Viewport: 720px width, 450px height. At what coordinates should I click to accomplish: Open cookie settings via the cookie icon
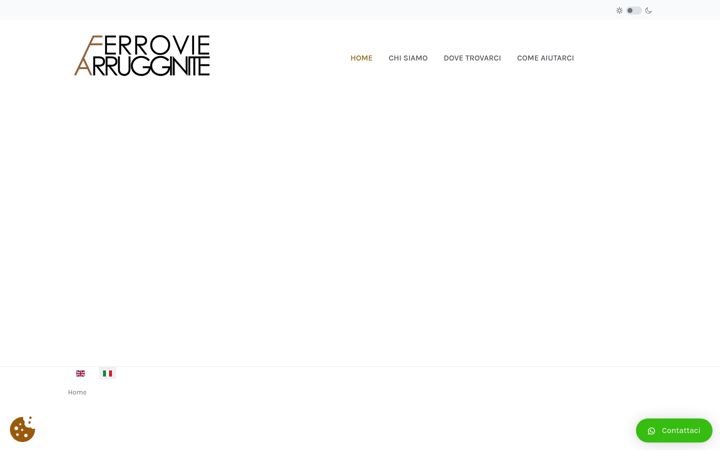[22, 429]
